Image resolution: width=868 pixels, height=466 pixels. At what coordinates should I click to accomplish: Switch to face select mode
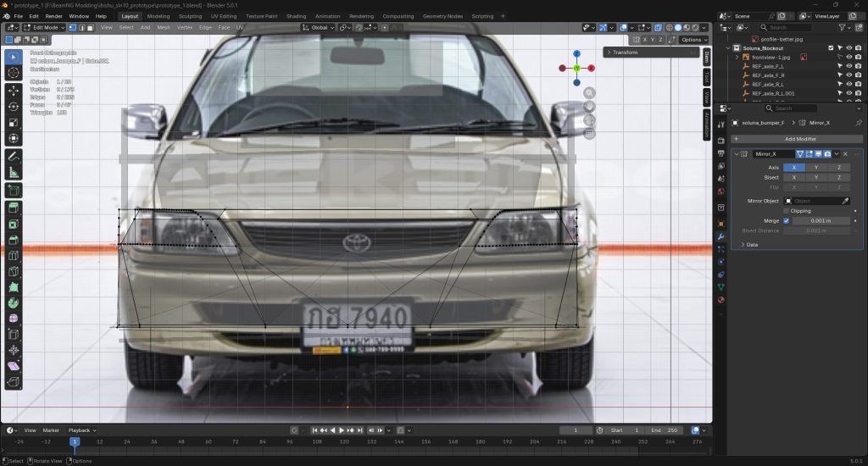tap(90, 27)
